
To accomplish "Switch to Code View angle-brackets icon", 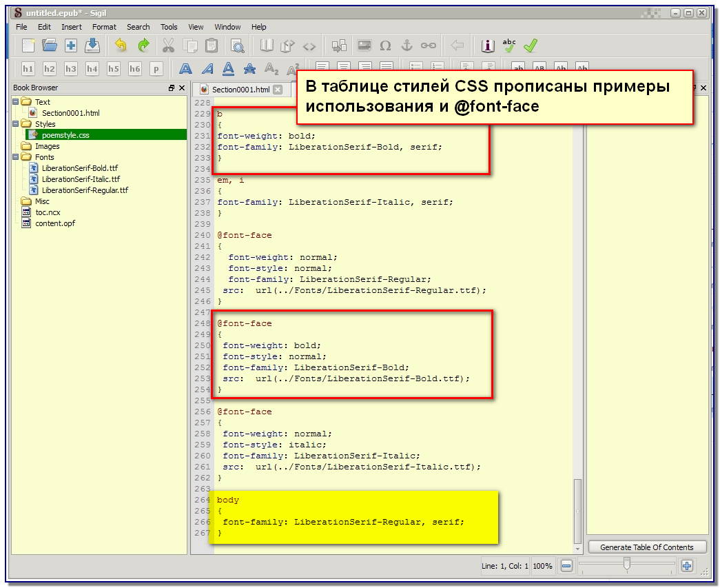I will coord(309,46).
